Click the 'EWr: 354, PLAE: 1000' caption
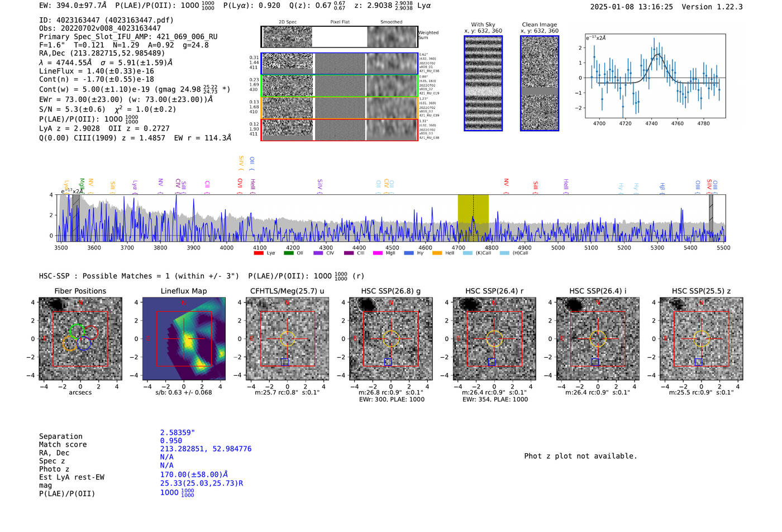Viewport: 782px width, 532px height. pos(495,400)
